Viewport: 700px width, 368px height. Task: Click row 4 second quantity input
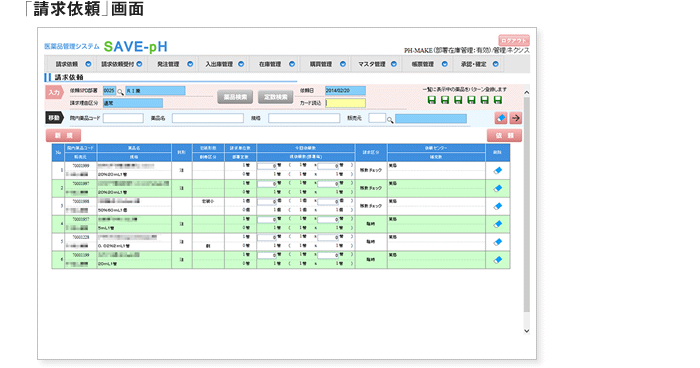(x=328, y=220)
